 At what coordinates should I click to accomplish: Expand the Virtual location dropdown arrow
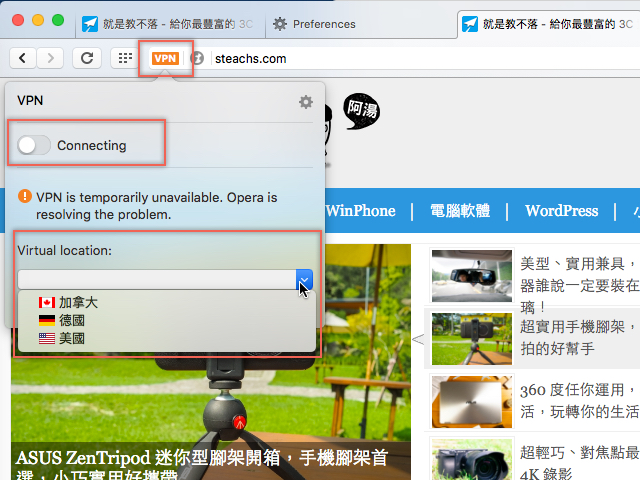click(304, 280)
